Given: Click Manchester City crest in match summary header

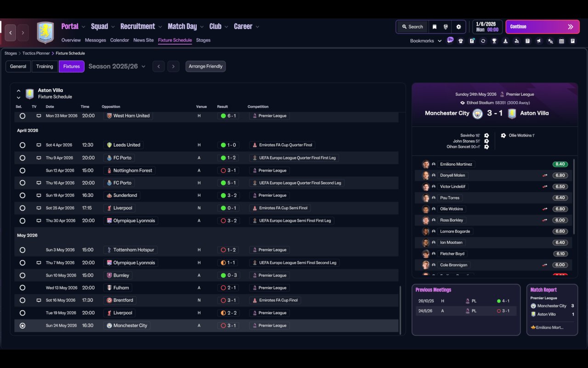Looking at the screenshot, I should point(478,114).
